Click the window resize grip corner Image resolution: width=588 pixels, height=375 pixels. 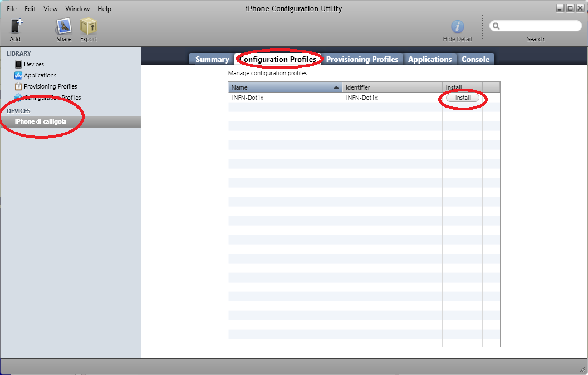tap(582, 370)
